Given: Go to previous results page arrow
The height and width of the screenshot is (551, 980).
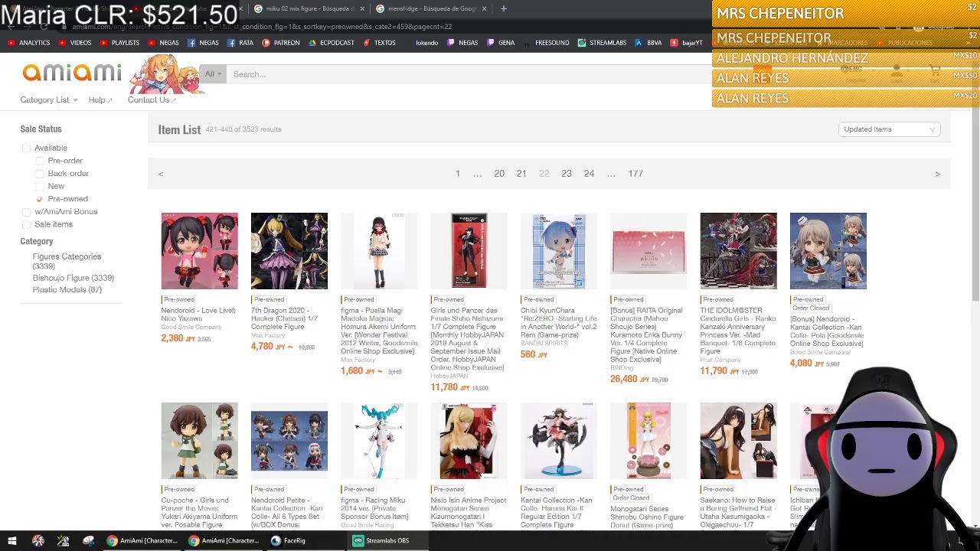Looking at the screenshot, I should pos(161,174).
